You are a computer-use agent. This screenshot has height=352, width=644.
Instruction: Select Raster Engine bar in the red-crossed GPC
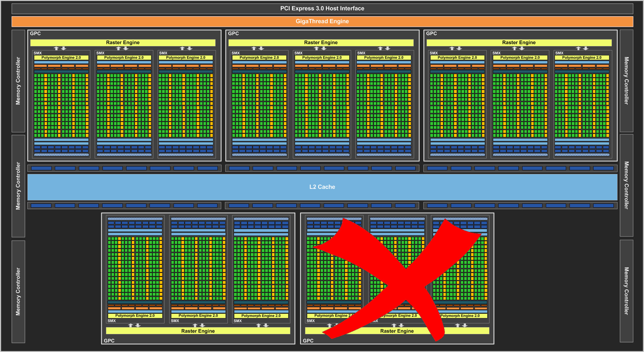click(397, 331)
